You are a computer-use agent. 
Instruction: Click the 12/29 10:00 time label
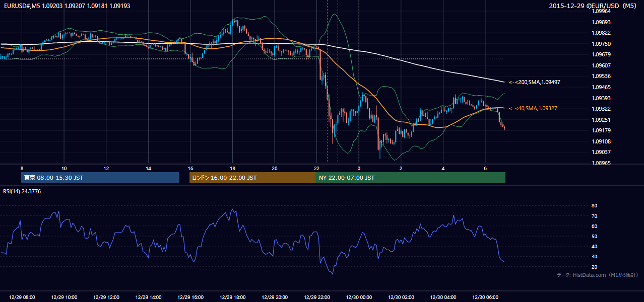(64, 297)
